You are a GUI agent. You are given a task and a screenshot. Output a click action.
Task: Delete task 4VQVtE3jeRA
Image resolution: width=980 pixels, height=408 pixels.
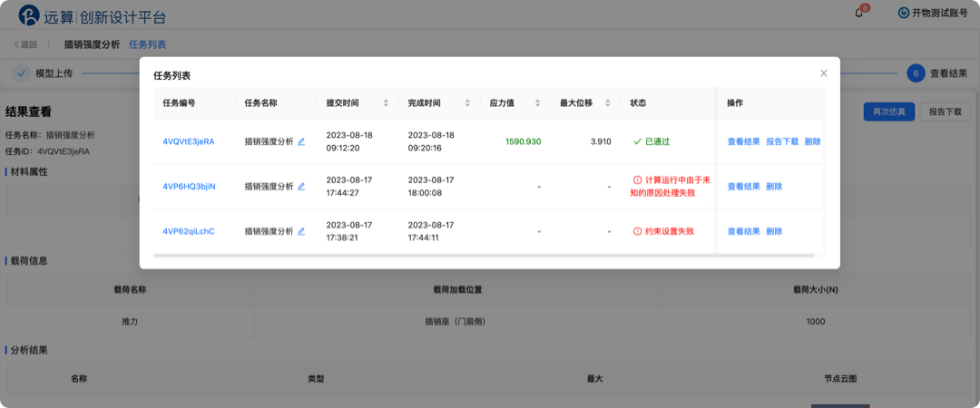pyautogui.click(x=812, y=141)
